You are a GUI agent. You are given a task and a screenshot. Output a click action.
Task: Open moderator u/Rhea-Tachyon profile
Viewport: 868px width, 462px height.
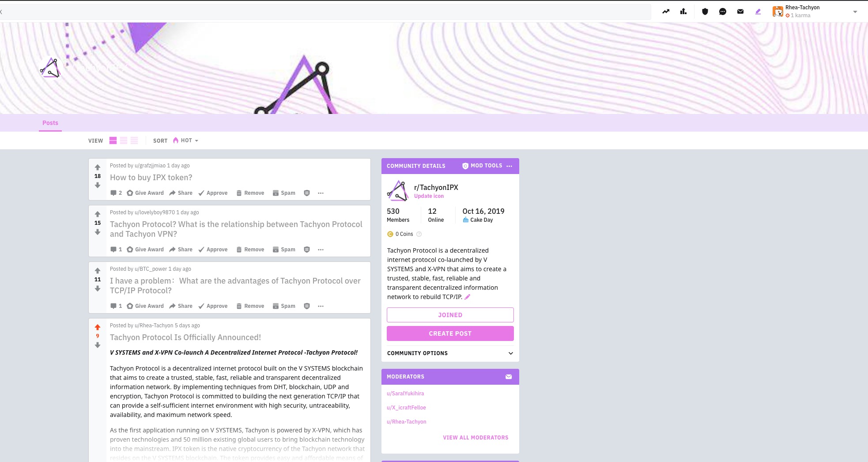pos(407,422)
